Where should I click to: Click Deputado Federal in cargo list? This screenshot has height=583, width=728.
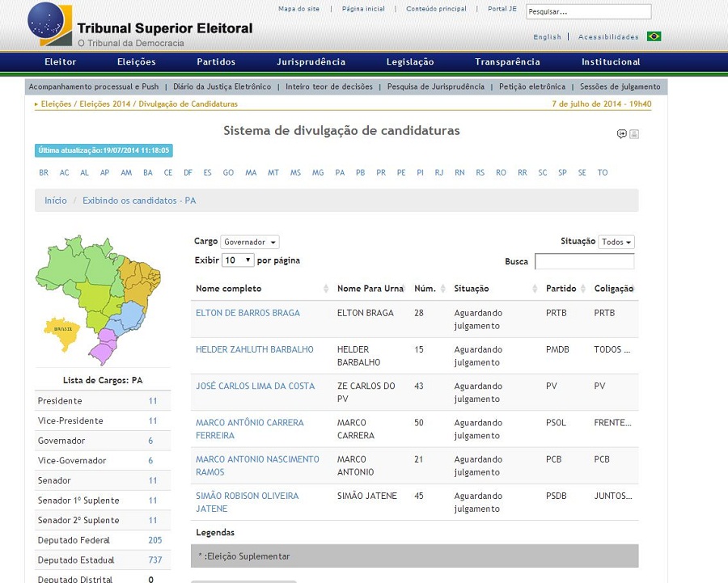tap(74, 540)
